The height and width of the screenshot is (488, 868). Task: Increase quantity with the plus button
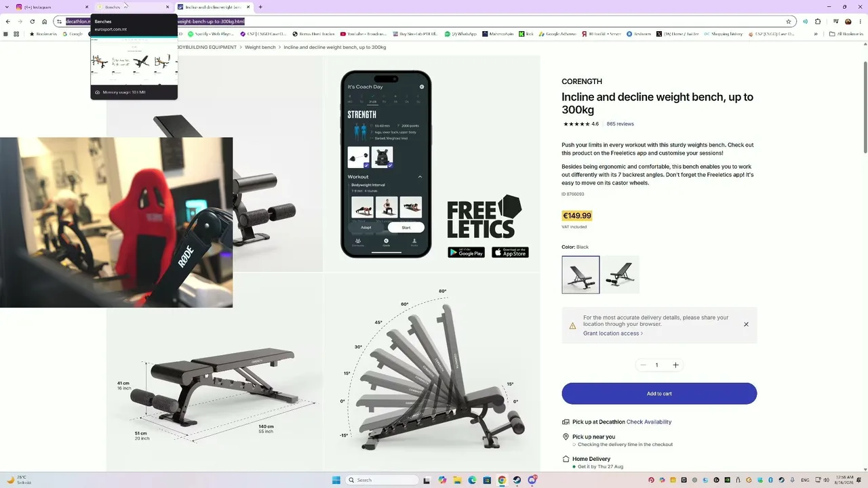(675, 365)
